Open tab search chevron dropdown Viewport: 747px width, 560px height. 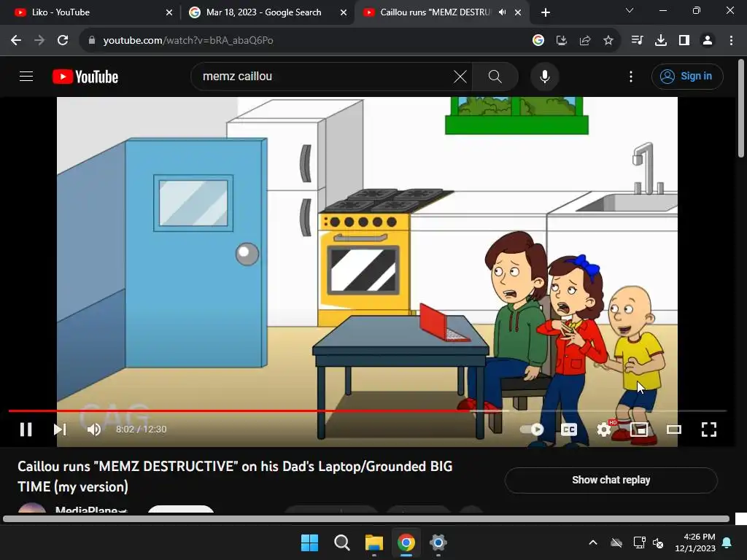coord(630,10)
